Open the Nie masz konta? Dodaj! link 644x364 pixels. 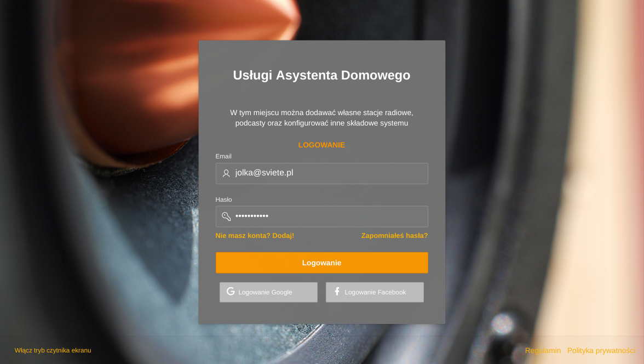point(255,236)
